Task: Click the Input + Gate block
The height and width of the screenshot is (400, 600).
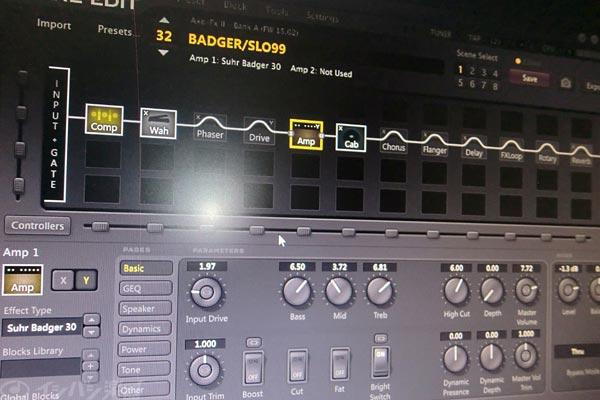Action: click(56, 134)
